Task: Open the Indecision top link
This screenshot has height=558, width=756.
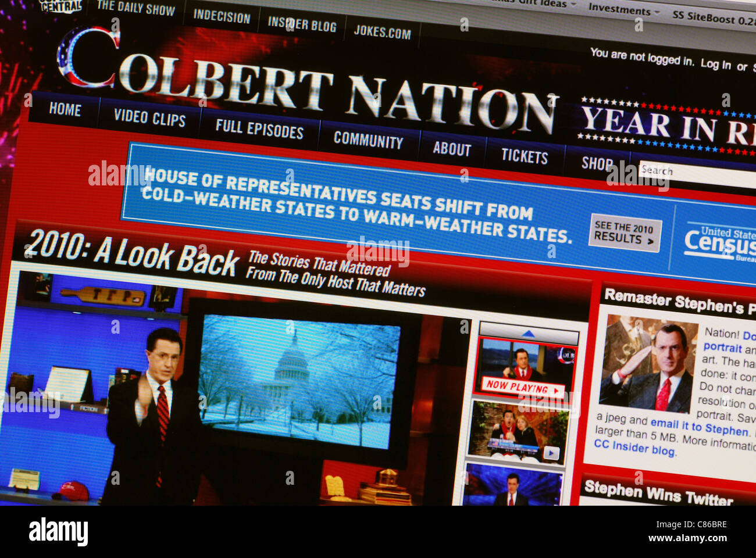Action: pos(222,16)
